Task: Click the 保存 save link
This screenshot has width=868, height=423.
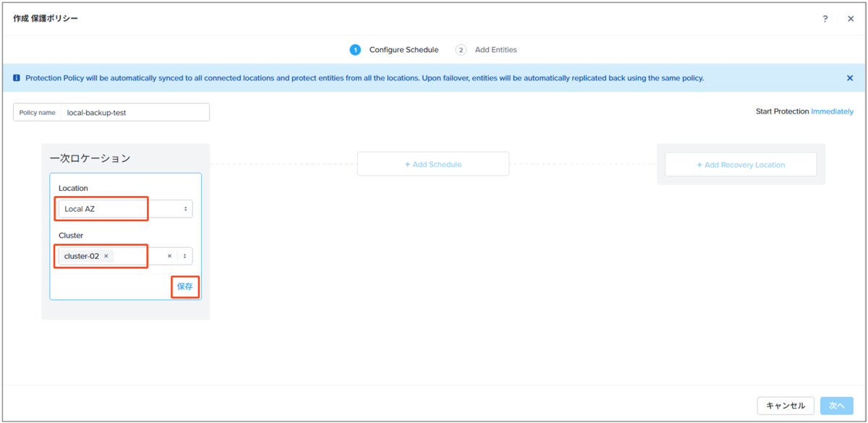Action: coord(185,286)
